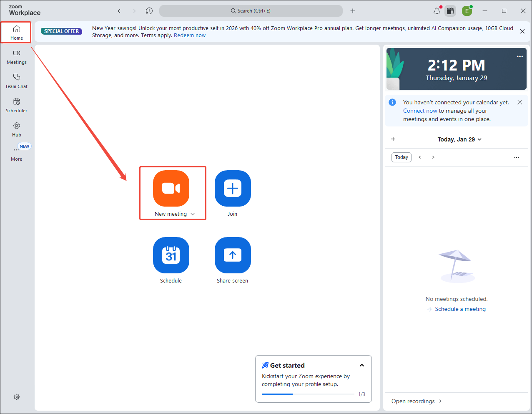The image size is (532, 414).
Task: Select Share screen
Action: [232, 255]
